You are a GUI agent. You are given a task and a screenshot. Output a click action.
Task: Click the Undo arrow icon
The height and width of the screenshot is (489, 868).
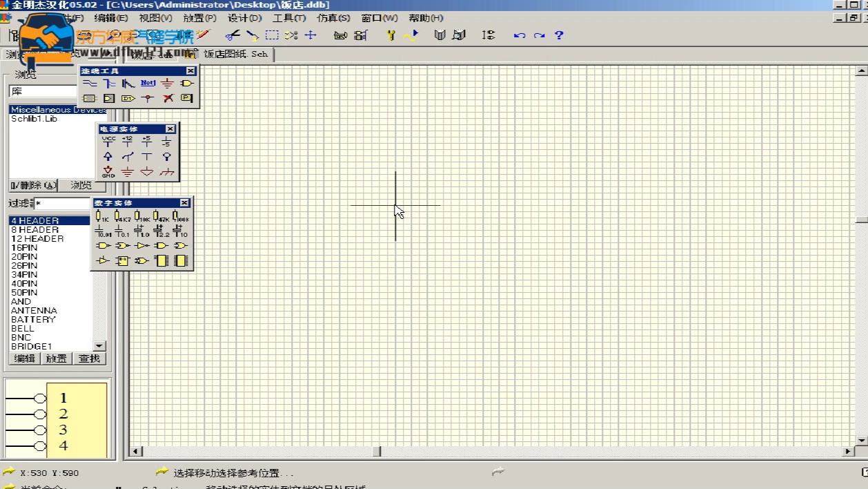tap(520, 35)
